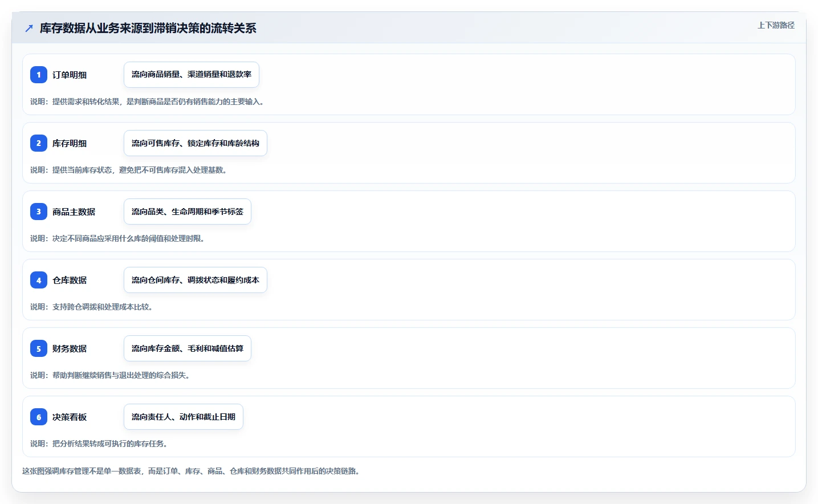The height and width of the screenshot is (504, 818).
Task: Click the note 决定不同商品应采用什么库龄阈值
Action: coord(117,238)
